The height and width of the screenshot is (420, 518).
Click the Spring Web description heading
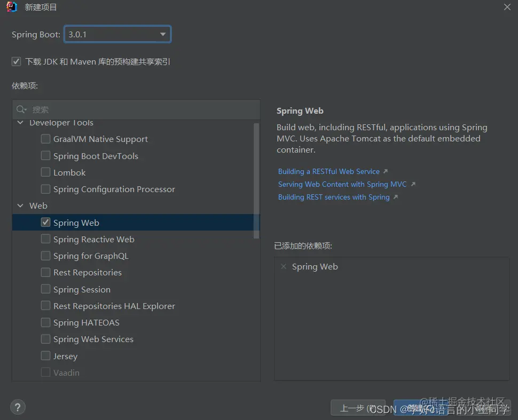point(300,111)
